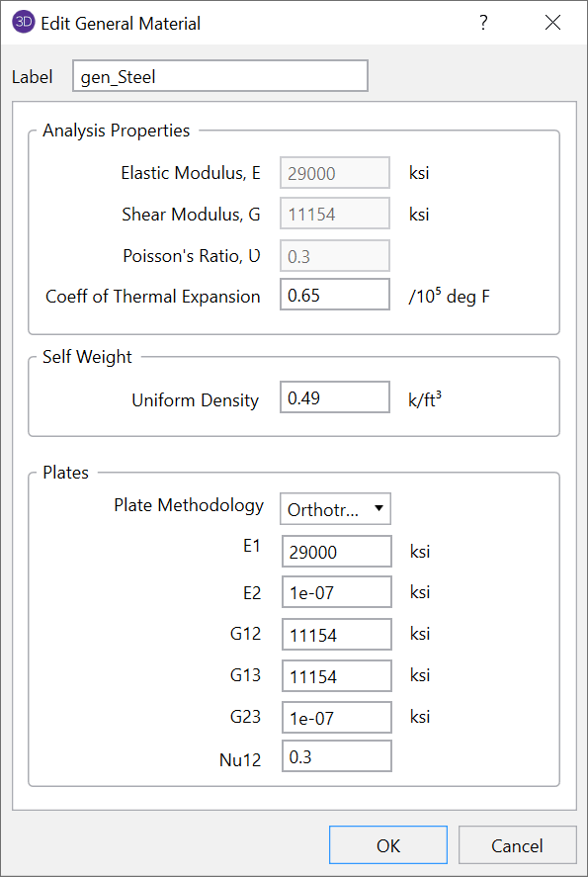Click the E1 value field
The width and height of the screenshot is (588, 877).
334,551
